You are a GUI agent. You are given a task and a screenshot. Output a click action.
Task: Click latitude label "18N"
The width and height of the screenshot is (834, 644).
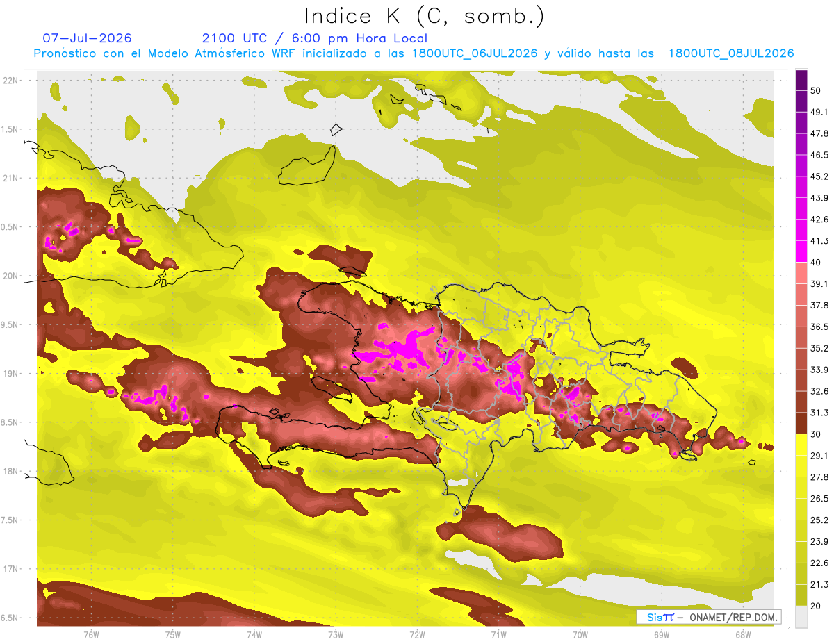coord(12,471)
